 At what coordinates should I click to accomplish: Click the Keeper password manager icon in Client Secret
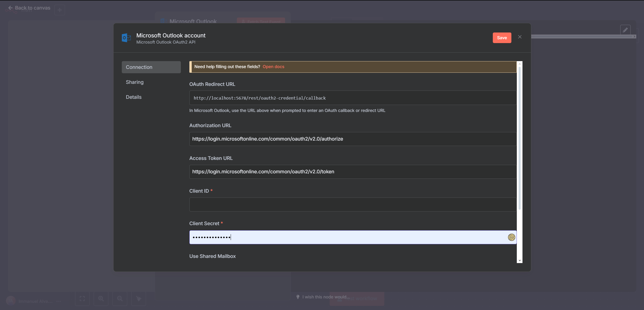[511, 237]
